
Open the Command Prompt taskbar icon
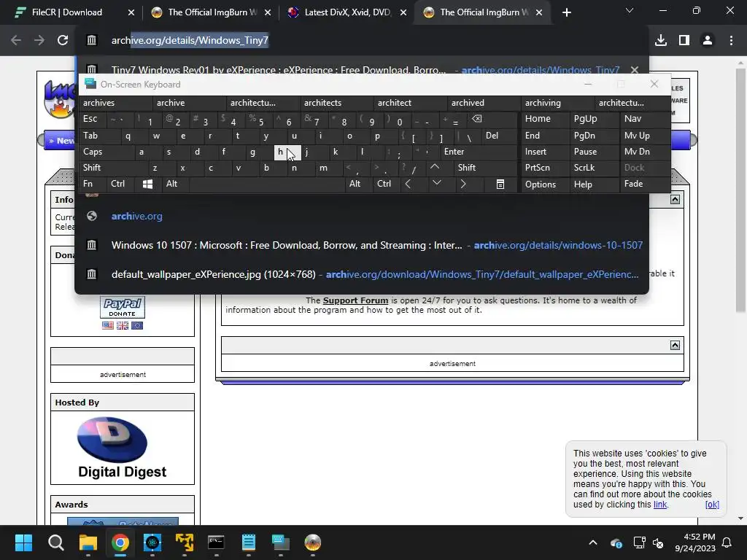point(216,542)
